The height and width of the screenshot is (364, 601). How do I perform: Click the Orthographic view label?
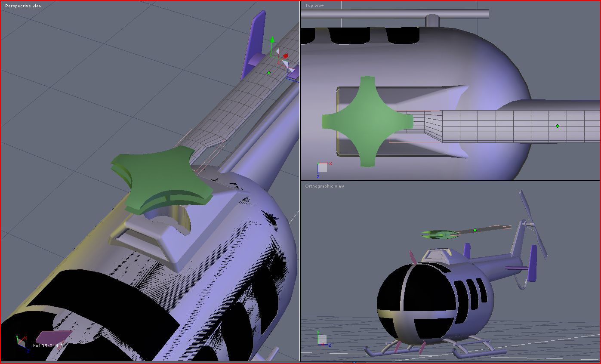pos(325,186)
